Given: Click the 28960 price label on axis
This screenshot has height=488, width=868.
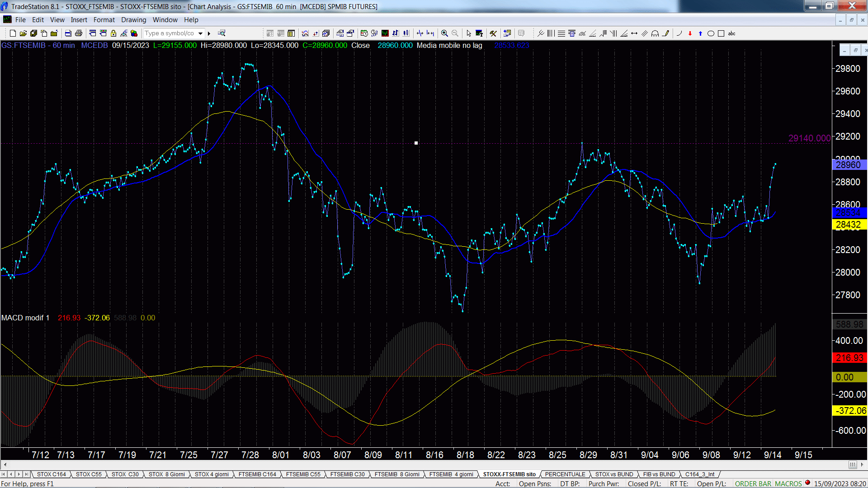Looking at the screenshot, I should click(x=849, y=165).
